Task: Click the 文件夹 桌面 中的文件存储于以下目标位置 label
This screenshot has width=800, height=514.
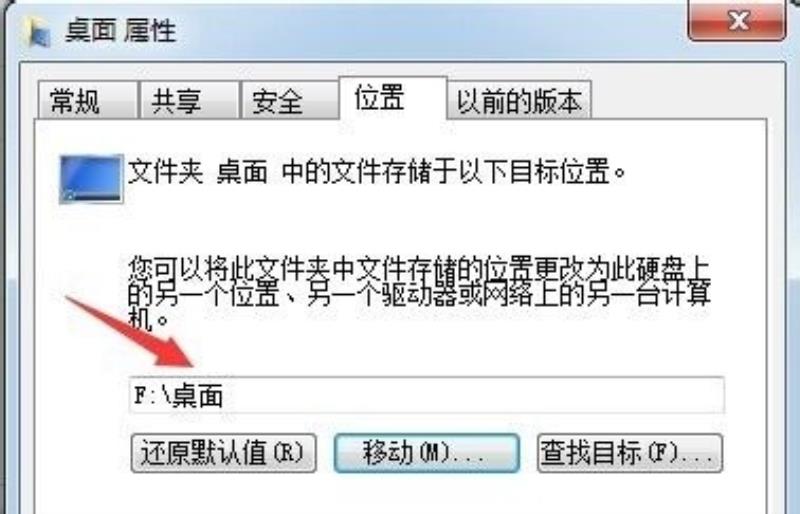Action: pyautogui.click(x=377, y=172)
